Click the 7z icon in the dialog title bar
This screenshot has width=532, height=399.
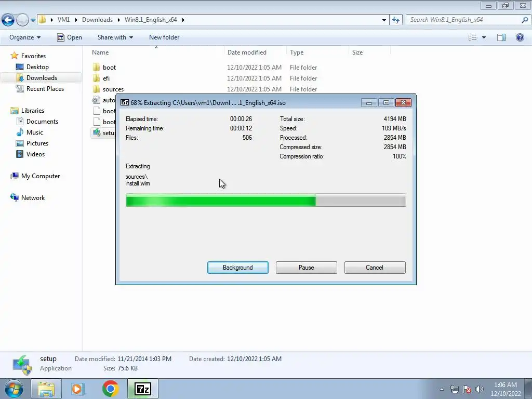[125, 102]
